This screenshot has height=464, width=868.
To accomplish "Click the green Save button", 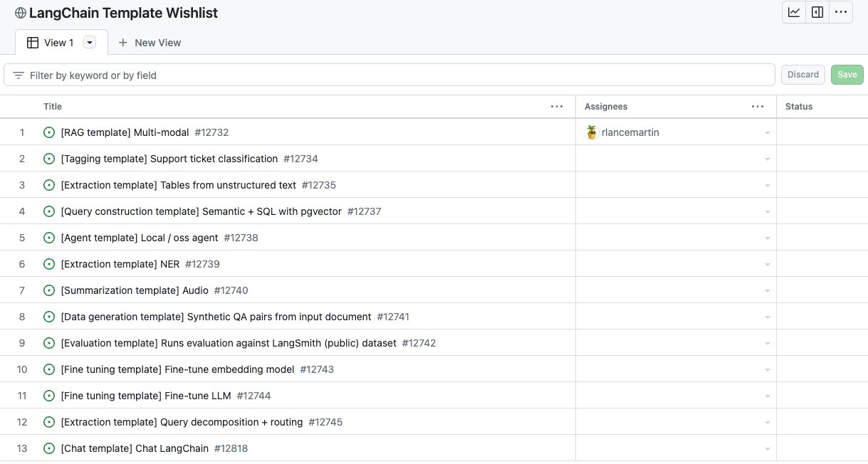I will [847, 75].
